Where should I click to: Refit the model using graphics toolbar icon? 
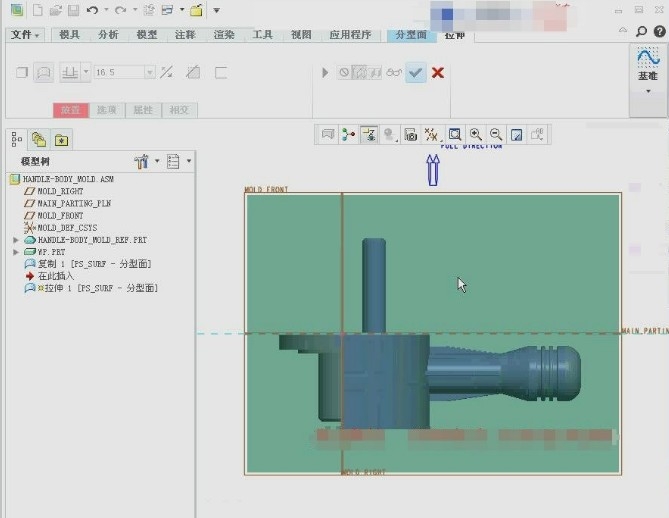[x=455, y=135]
